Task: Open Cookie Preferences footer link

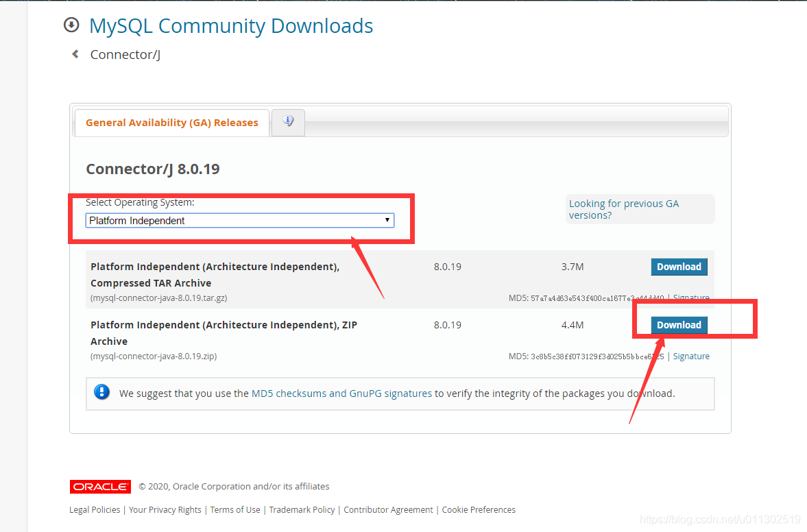Action: pos(479,509)
